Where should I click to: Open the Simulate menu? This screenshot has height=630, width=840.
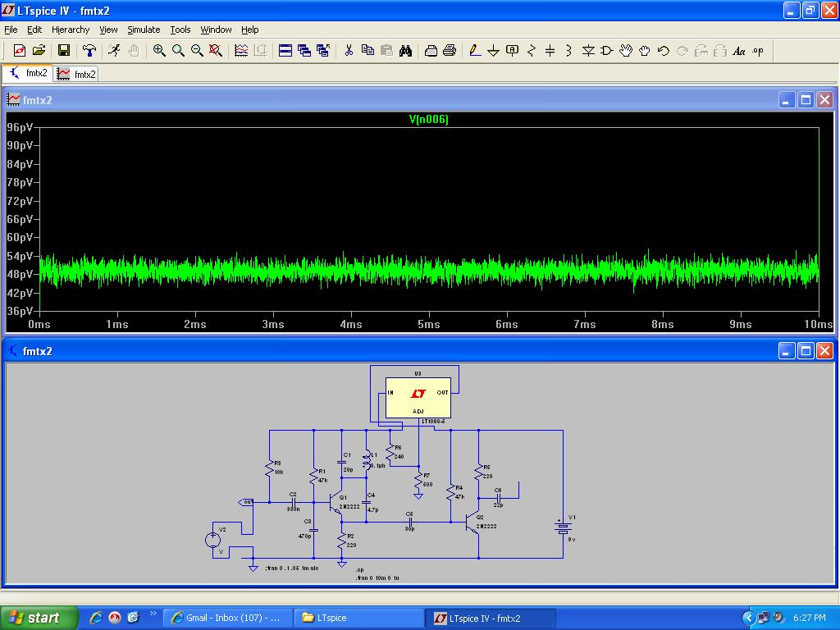(144, 30)
